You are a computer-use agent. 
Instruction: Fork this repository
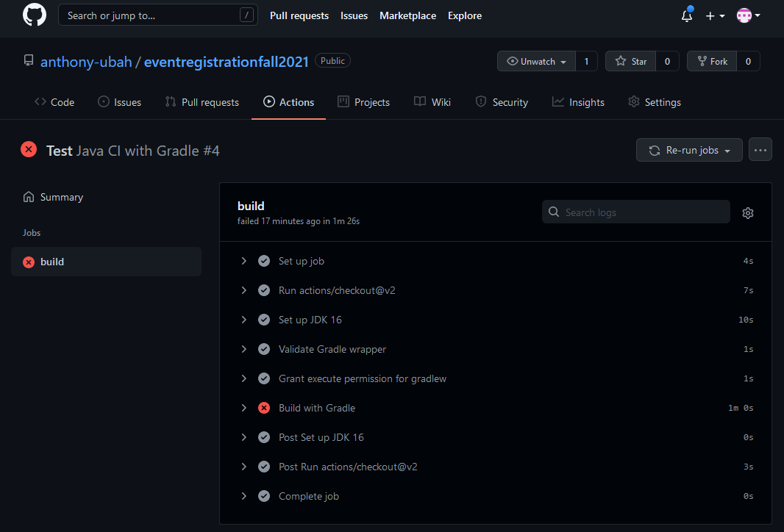711,62
